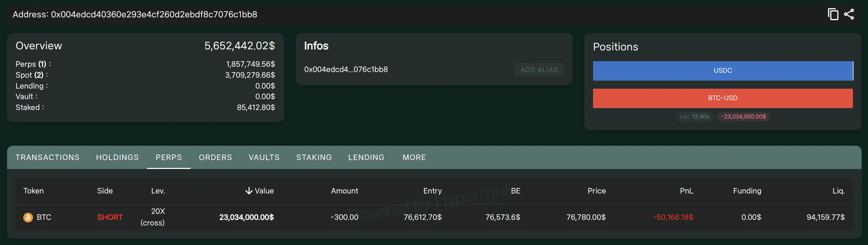Screen dimensions: 868x245
Task: Sort positions by Entry column header
Action: point(432,191)
